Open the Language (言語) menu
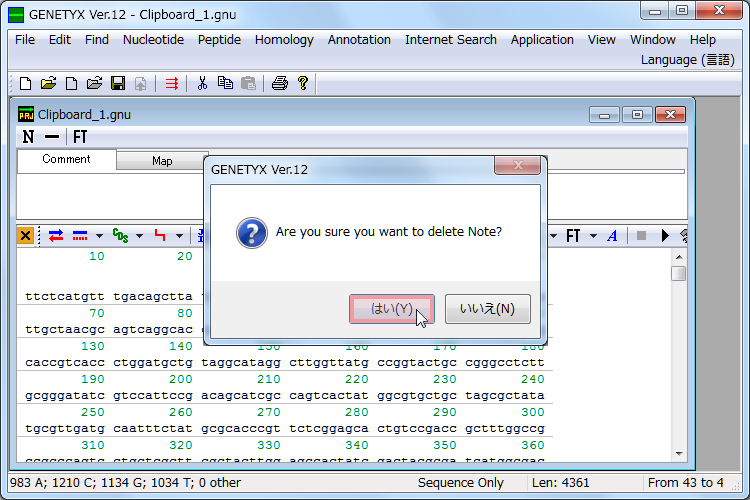The image size is (750, 500). click(687, 60)
